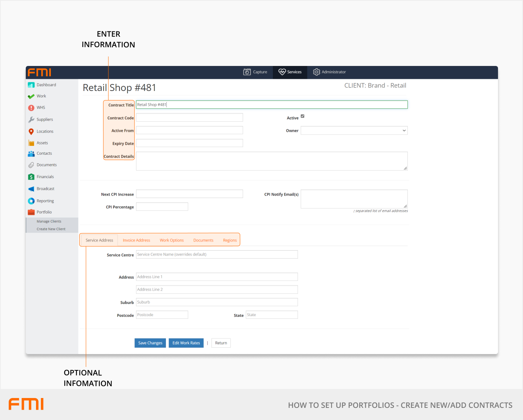This screenshot has width=523, height=420.
Task: Focus the Contract Code input field
Action: [x=189, y=118]
